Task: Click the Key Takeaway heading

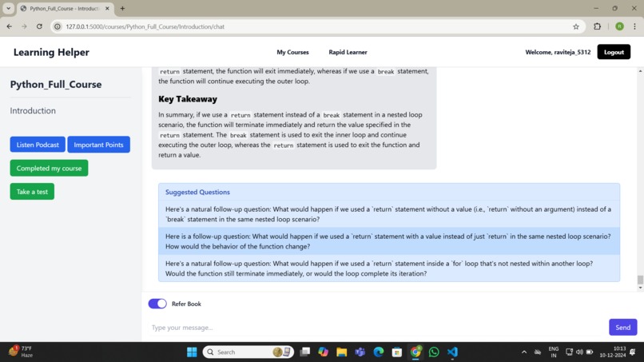Action: point(188,99)
